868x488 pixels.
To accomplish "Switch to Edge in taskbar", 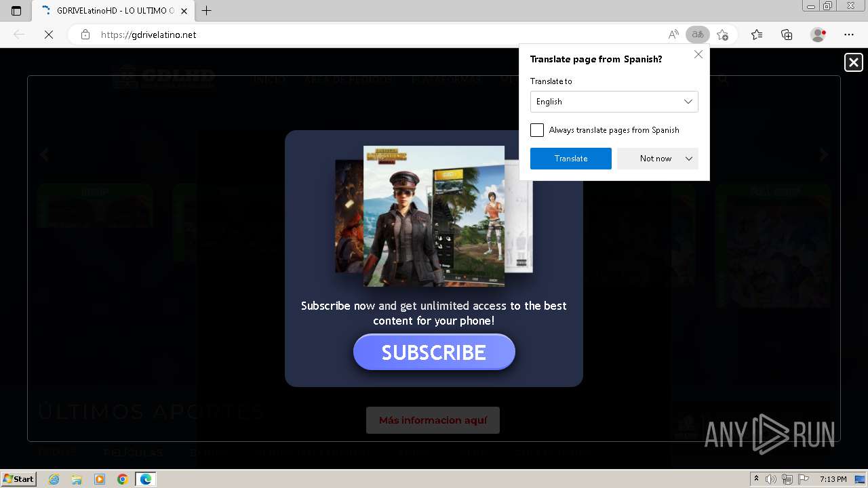I will tap(146, 479).
